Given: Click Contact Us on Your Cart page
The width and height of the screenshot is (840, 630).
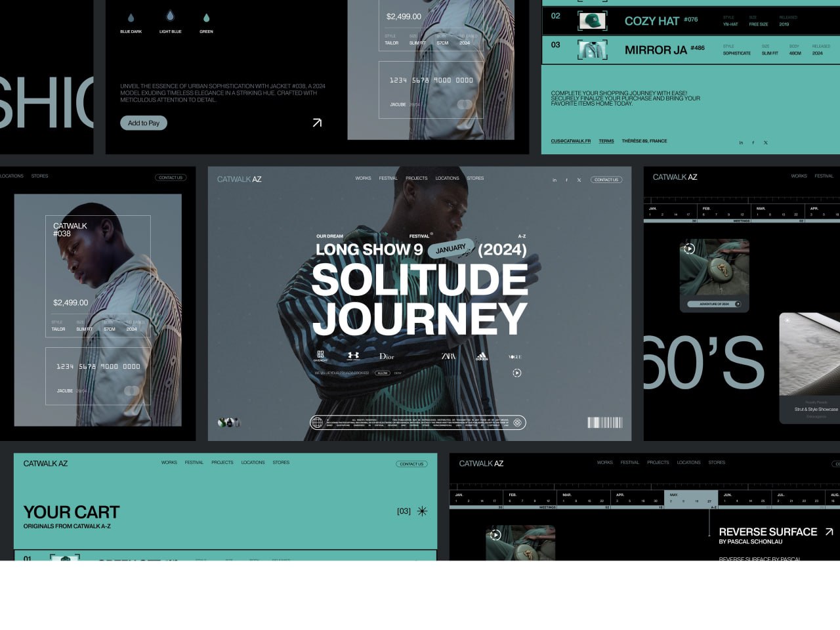Looking at the screenshot, I should 411,464.
